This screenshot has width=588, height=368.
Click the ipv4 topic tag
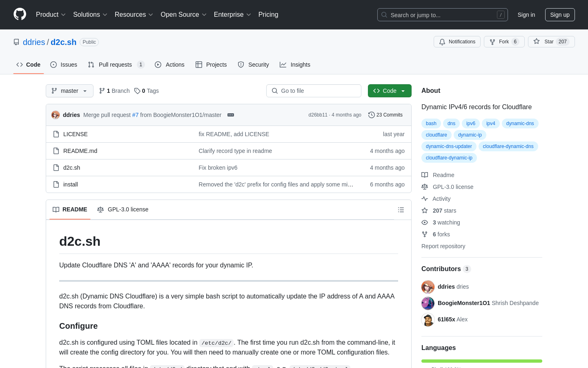491,123
